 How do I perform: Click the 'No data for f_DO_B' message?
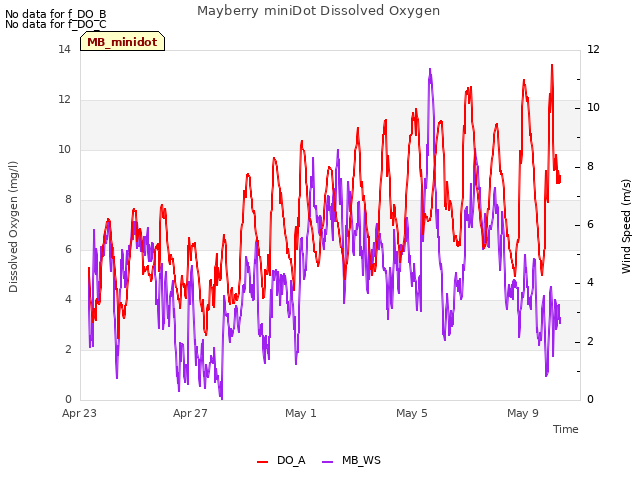(56, 14)
